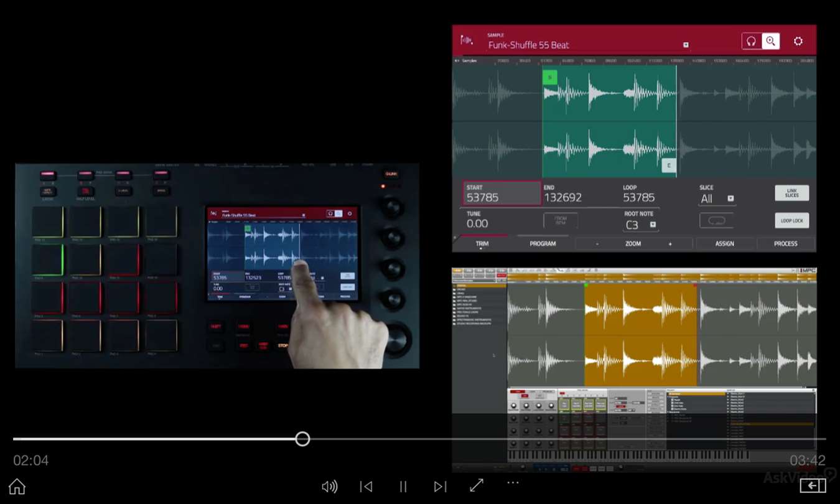Image resolution: width=840 pixels, height=504 pixels.
Task: Click the exit arrow icon at the bottom right
Action: coord(813,486)
